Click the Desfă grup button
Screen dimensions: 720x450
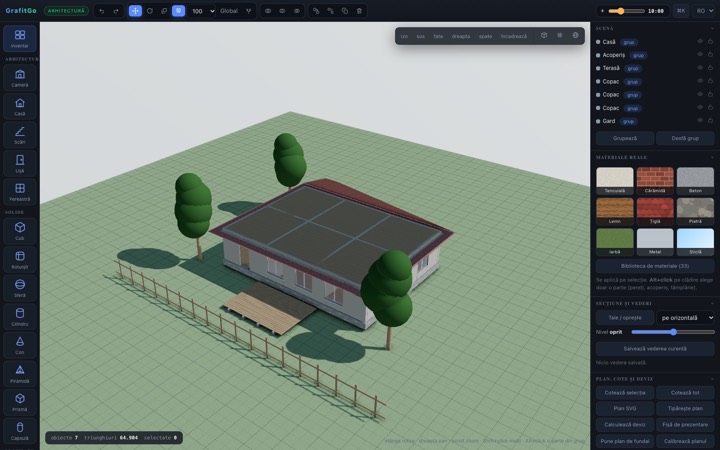point(685,138)
